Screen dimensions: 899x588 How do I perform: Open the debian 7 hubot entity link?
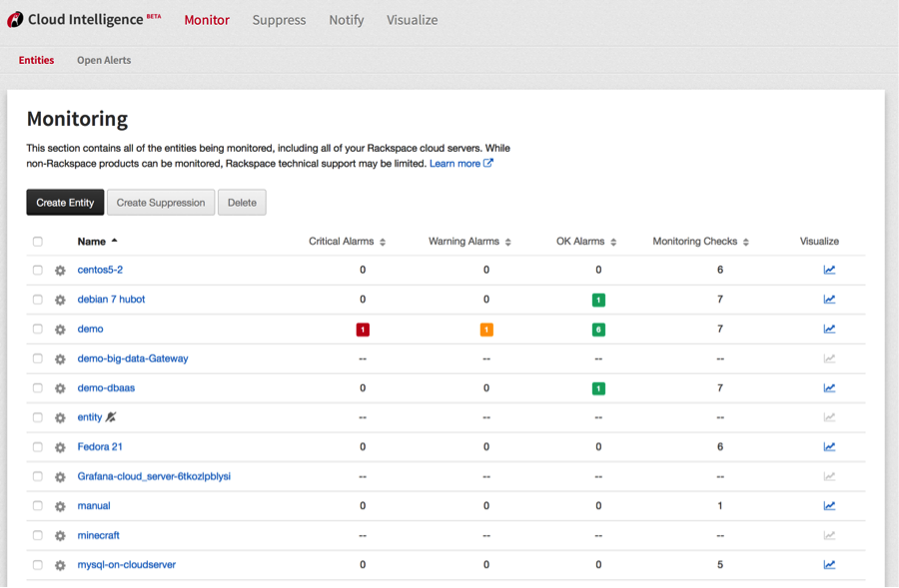[x=111, y=299]
